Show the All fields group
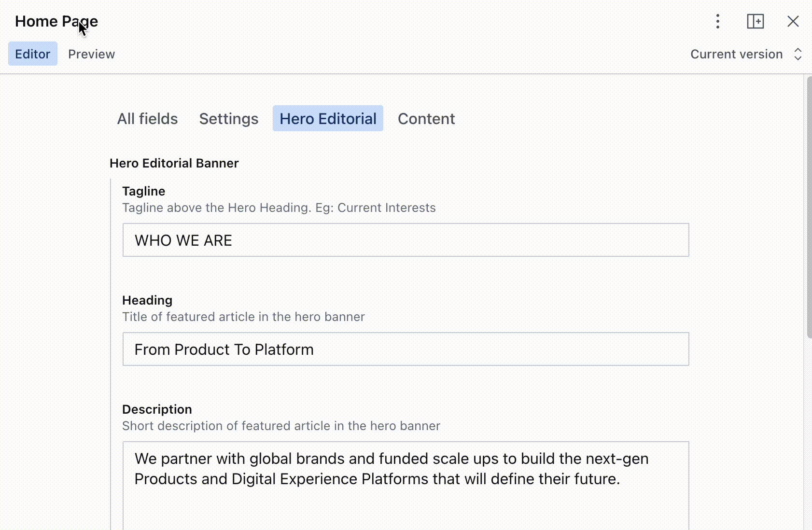The height and width of the screenshot is (530, 812). tap(147, 119)
